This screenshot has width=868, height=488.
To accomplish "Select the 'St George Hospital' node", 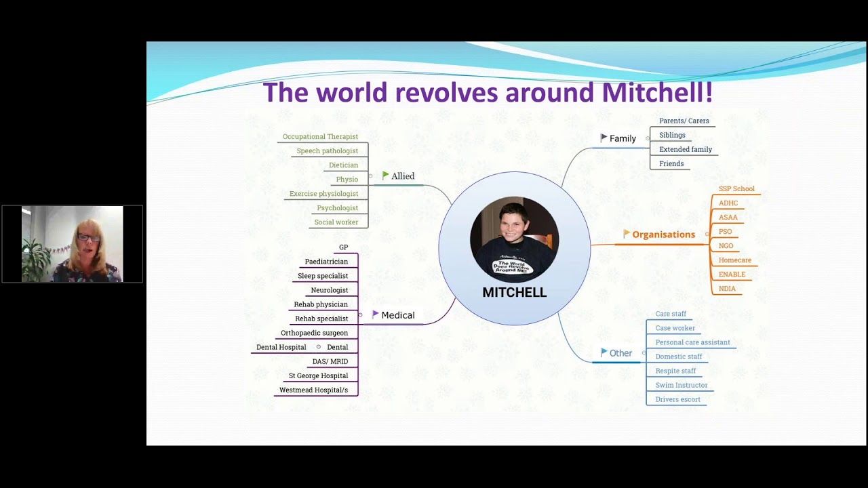I will [318, 375].
